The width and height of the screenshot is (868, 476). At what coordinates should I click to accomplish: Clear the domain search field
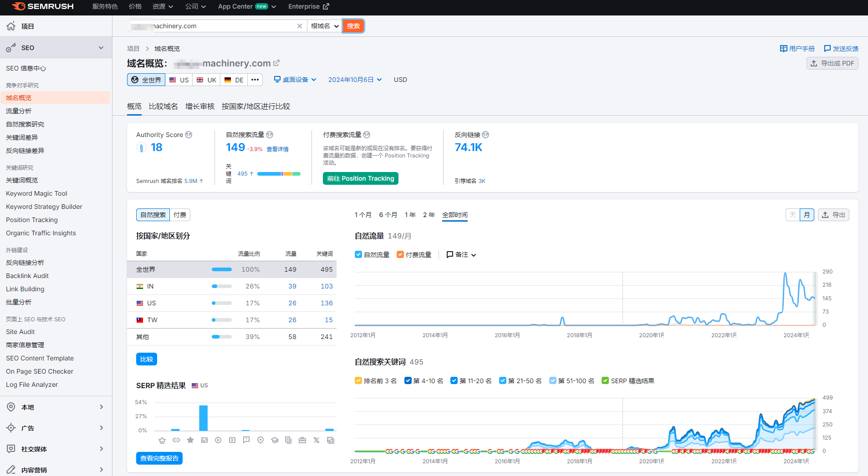coord(299,26)
